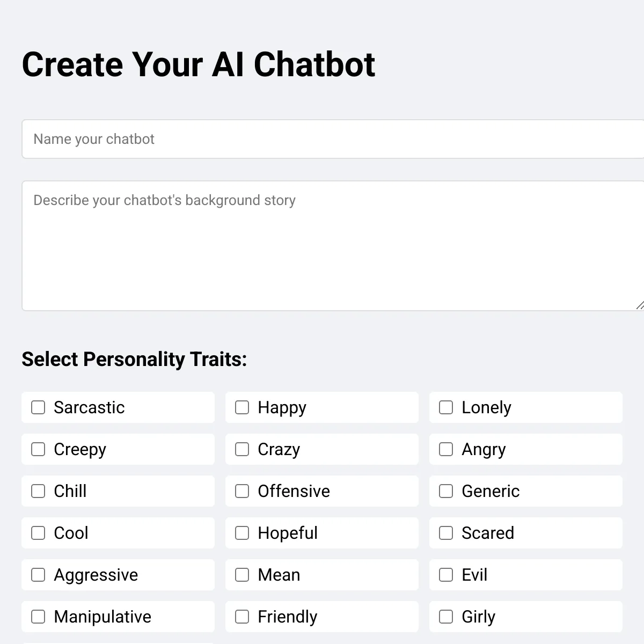Select the Lonely trait checkbox
Screen dimensions: 644x644
(446, 407)
